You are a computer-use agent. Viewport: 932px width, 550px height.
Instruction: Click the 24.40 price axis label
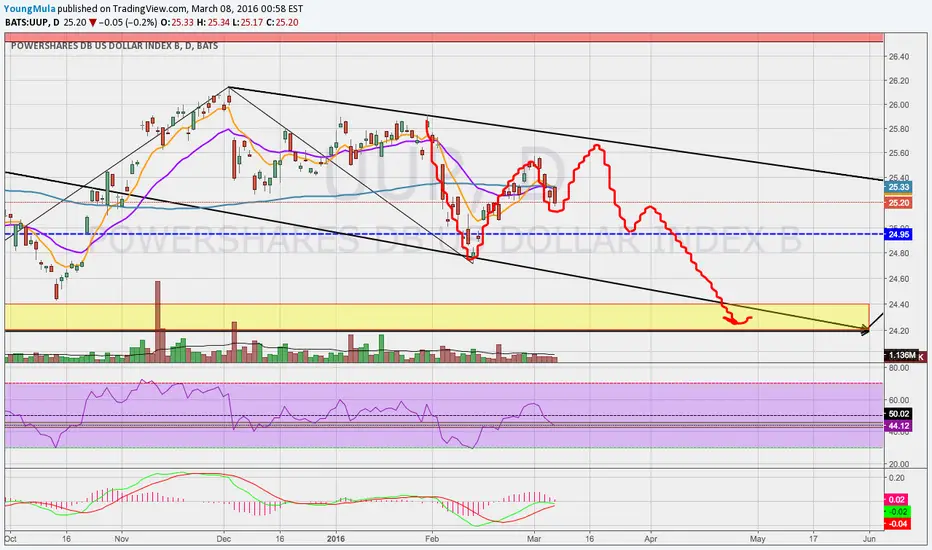(x=898, y=304)
